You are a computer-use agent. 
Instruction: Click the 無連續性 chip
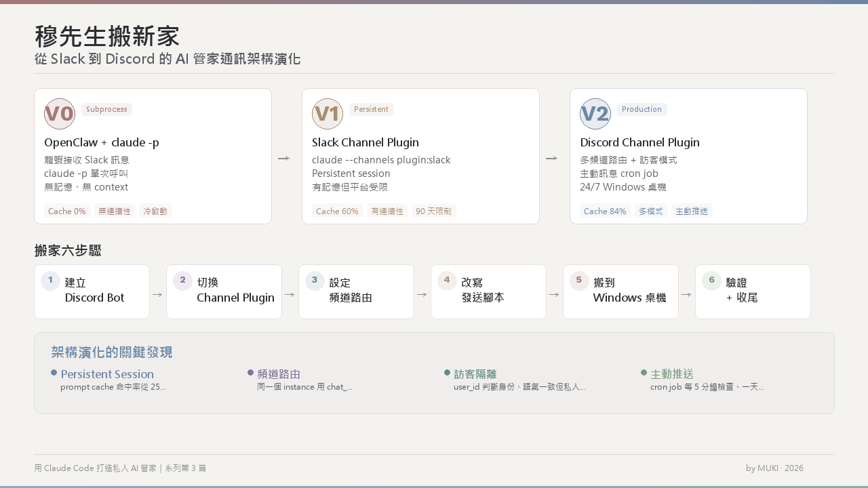(115, 211)
